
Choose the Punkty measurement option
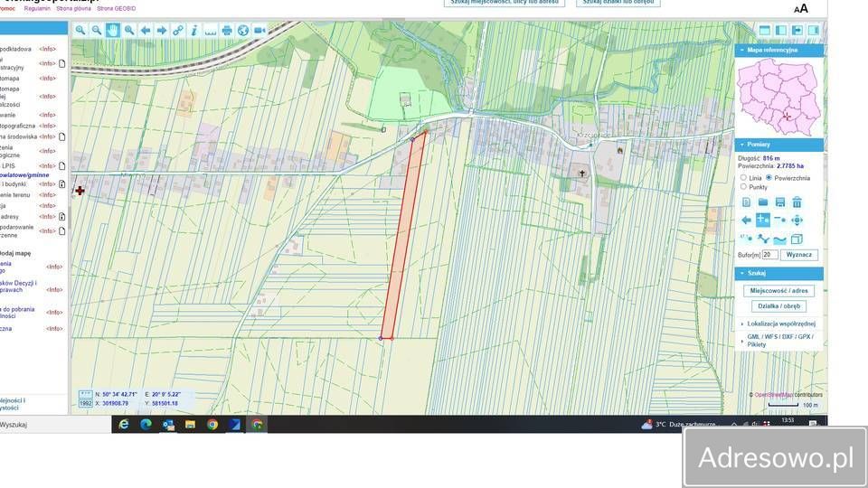click(x=744, y=187)
